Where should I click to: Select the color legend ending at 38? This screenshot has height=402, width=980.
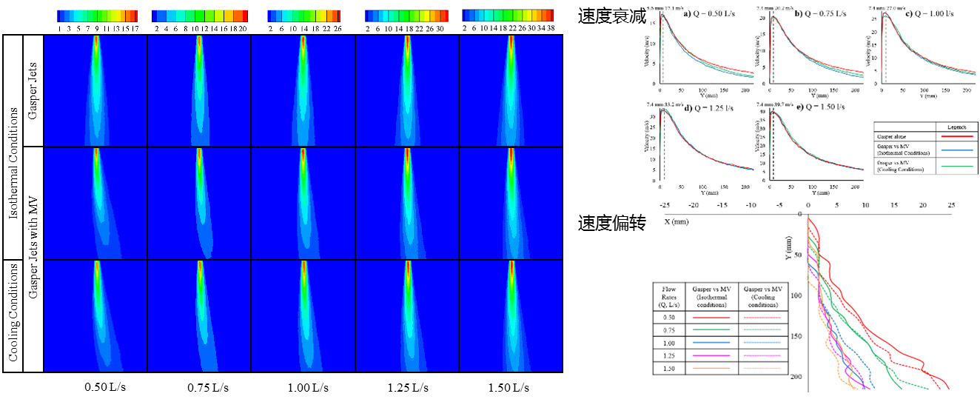point(507,21)
